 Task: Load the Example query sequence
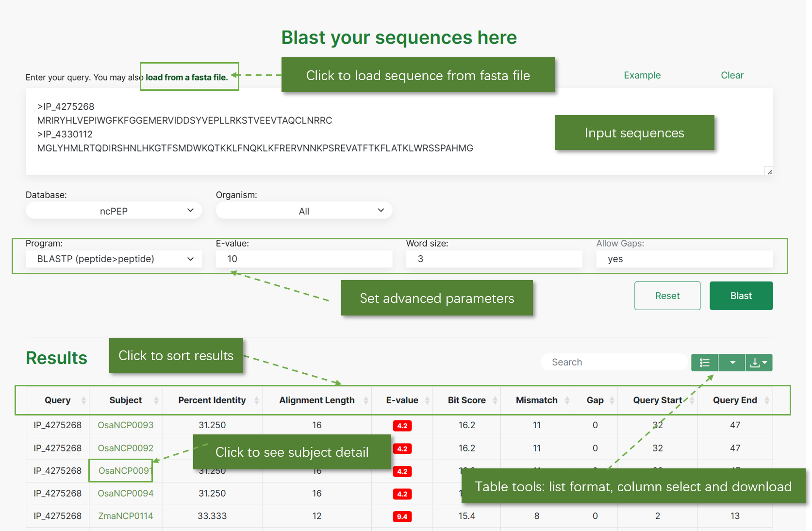point(642,75)
